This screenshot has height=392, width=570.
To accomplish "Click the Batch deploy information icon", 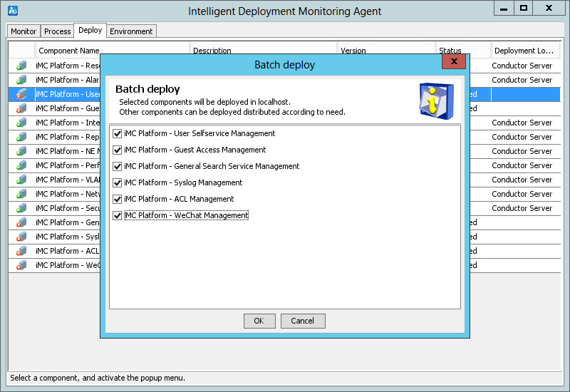I will (x=436, y=101).
